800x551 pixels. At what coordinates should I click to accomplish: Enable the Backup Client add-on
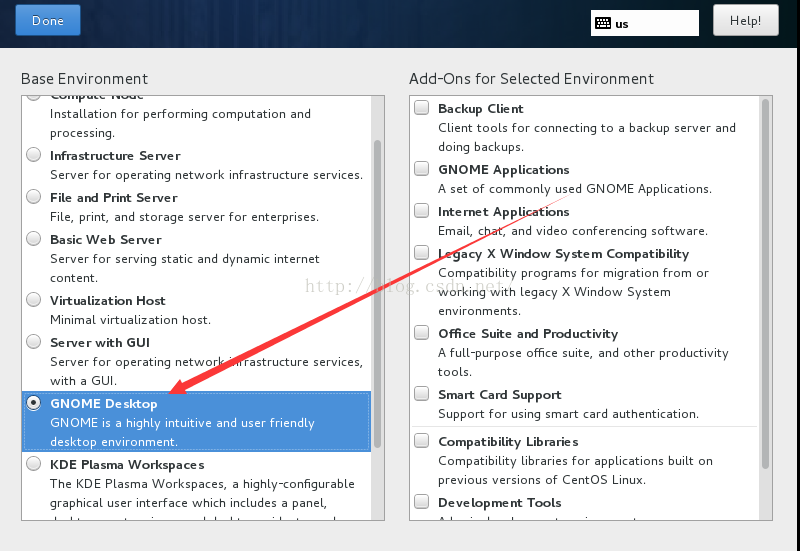422,108
